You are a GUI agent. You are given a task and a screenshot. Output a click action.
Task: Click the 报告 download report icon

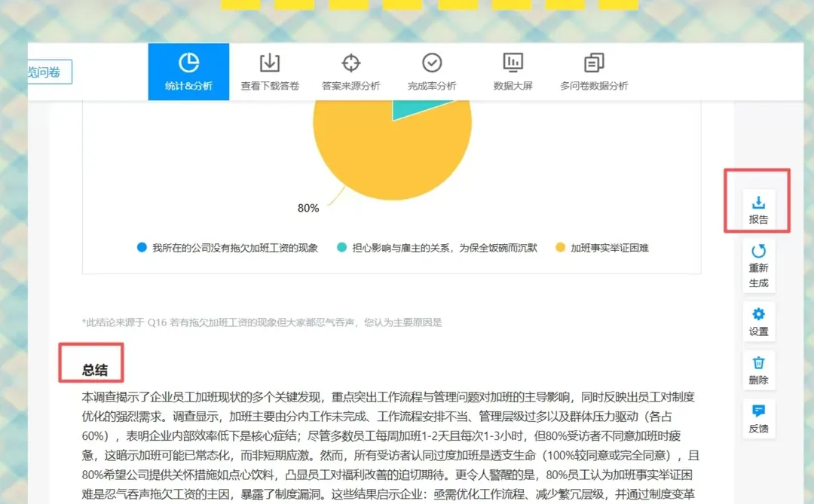click(x=757, y=201)
